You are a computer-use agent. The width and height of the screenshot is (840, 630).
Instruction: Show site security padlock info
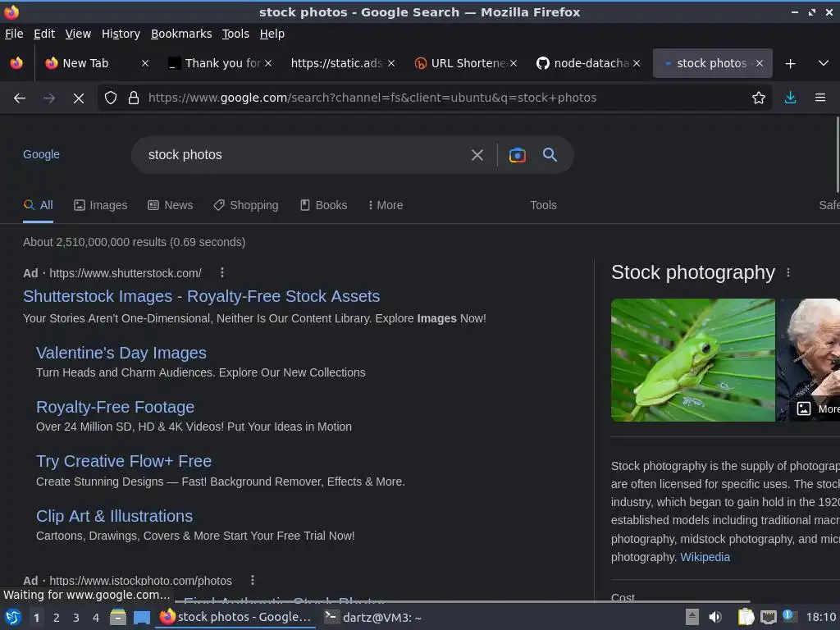pos(134,98)
